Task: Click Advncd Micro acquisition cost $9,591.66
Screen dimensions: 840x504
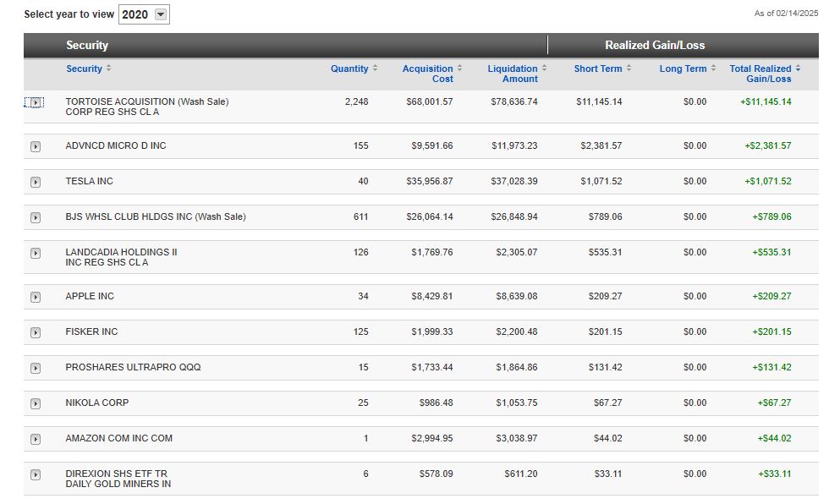Action: coord(431,145)
